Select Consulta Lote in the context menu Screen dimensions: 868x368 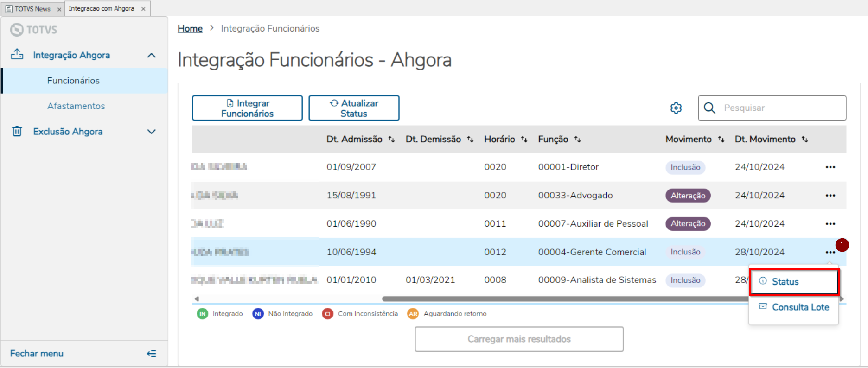point(794,307)
